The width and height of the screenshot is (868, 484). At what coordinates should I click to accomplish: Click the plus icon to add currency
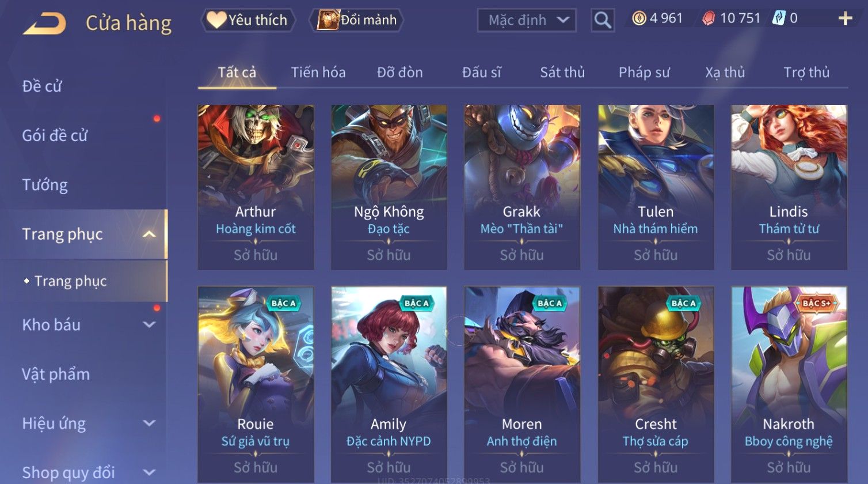[x=845, y=19]
